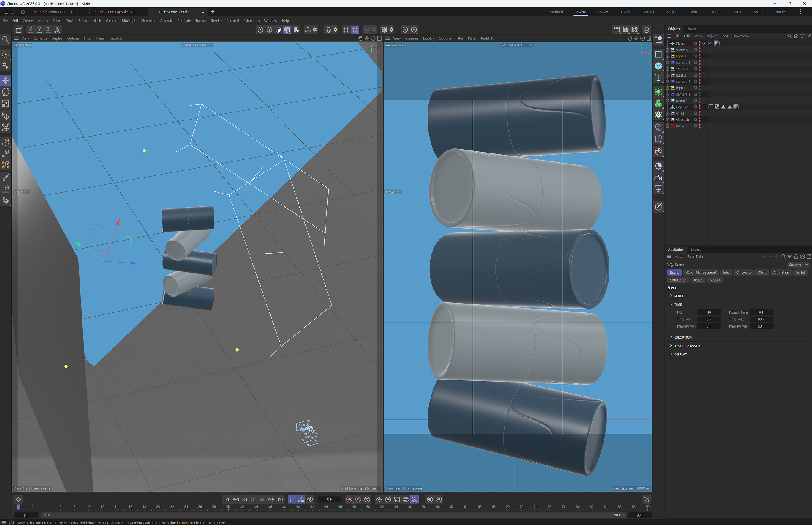This screenshot has height=525, width=812.
Task: Click the Simulation tab button in Attributes
Action: click(678, 280)
